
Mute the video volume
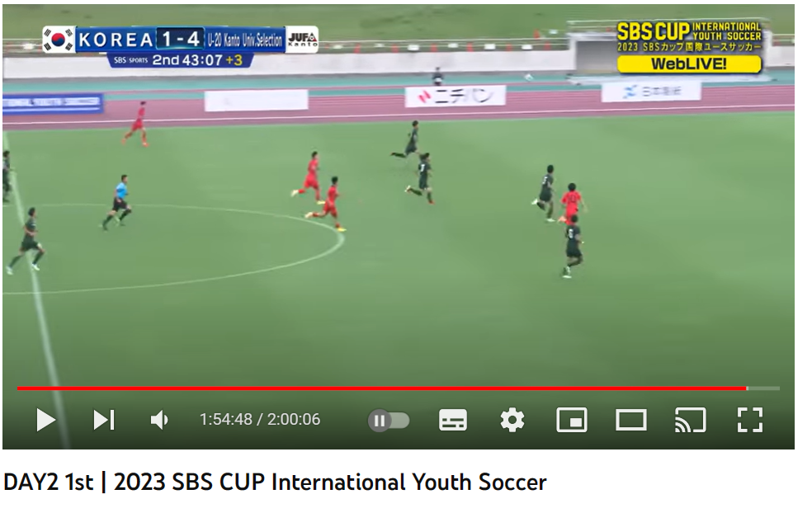tap(159, 420)
